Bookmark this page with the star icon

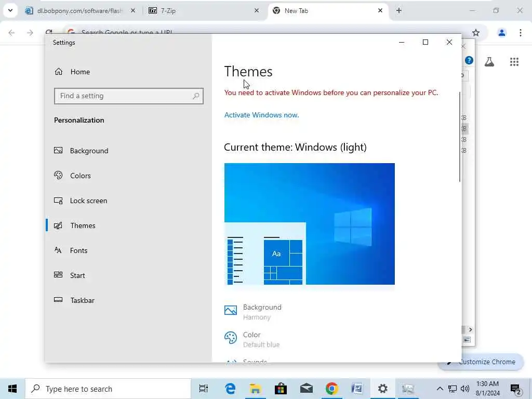click(476, 33)
